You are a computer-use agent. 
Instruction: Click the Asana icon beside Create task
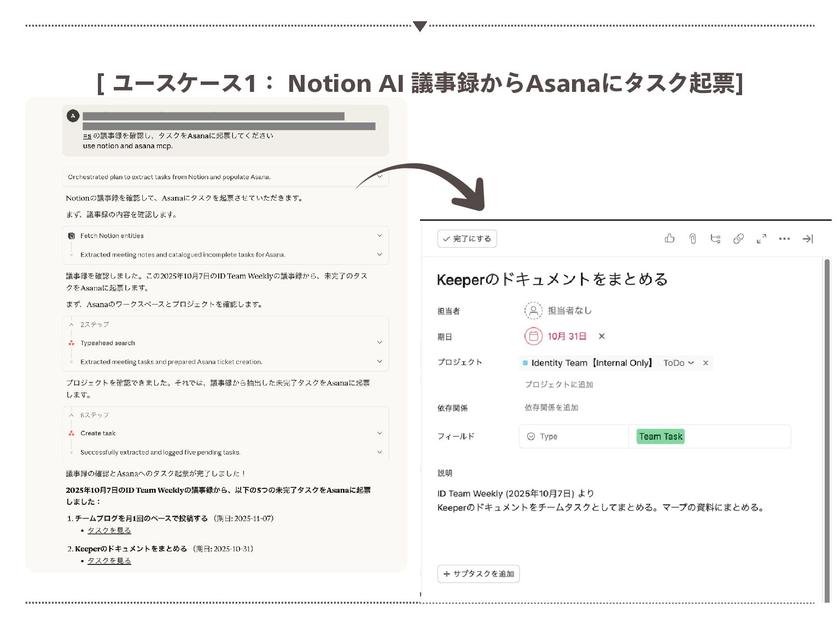(x=71, y=433)
